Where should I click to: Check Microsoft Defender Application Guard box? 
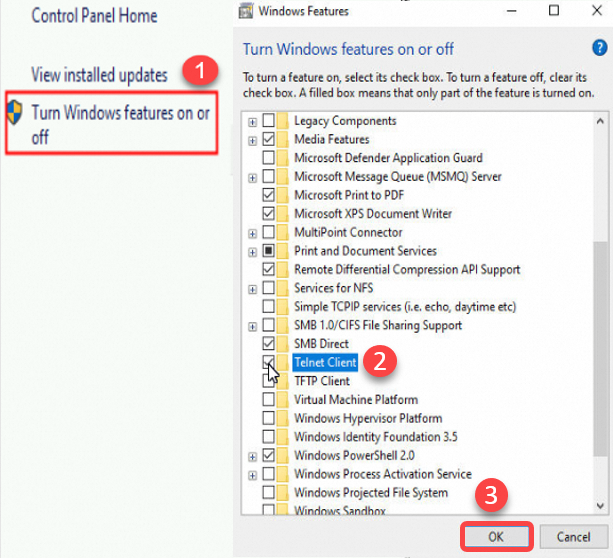269,158
